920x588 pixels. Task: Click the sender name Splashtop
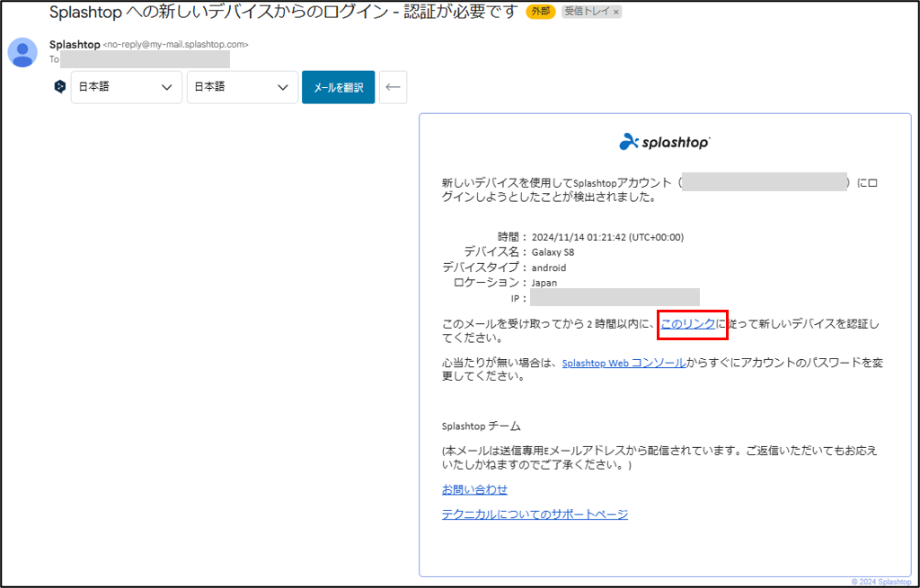pyautogui.click(x=75, y=45)
